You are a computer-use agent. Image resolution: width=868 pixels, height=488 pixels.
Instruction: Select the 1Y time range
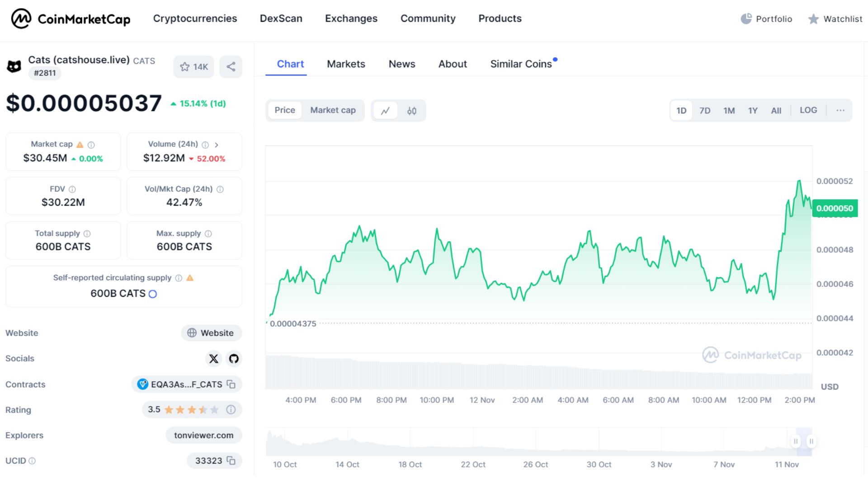click(x=753, y=111)
